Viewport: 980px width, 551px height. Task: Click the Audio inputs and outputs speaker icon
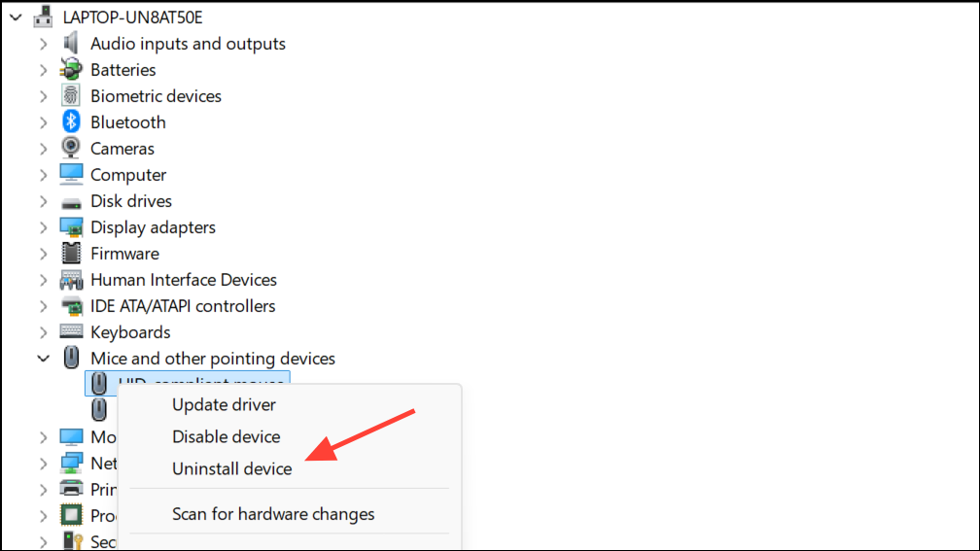pyautogui.click(x=71, y=44)
